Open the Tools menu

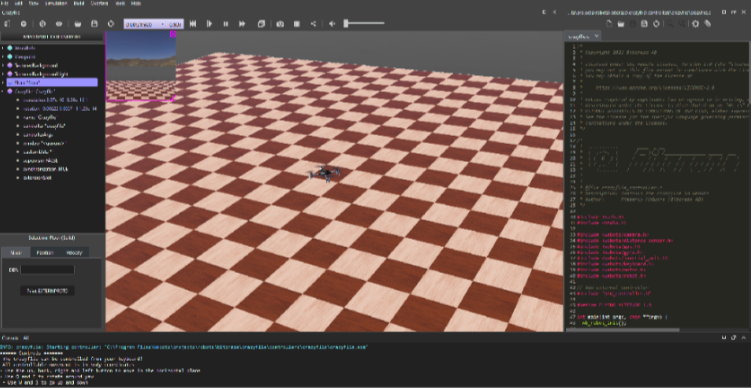(119, 3)
